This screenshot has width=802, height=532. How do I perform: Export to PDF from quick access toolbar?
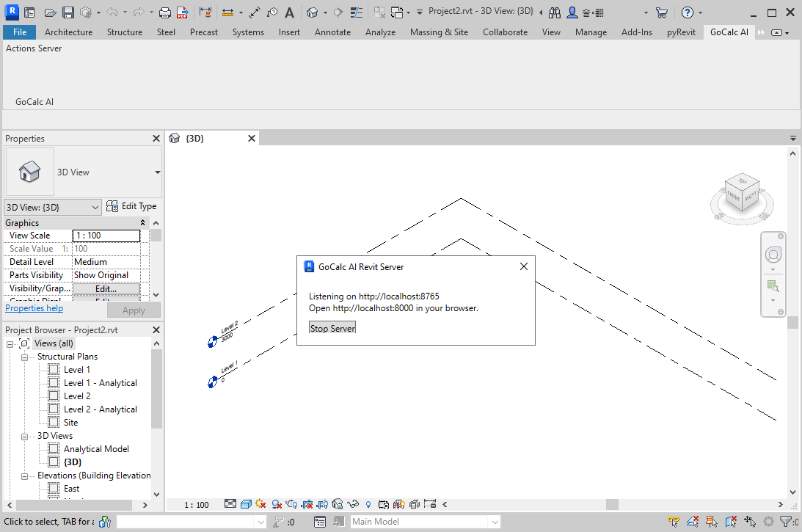click(x=182, y=12)
